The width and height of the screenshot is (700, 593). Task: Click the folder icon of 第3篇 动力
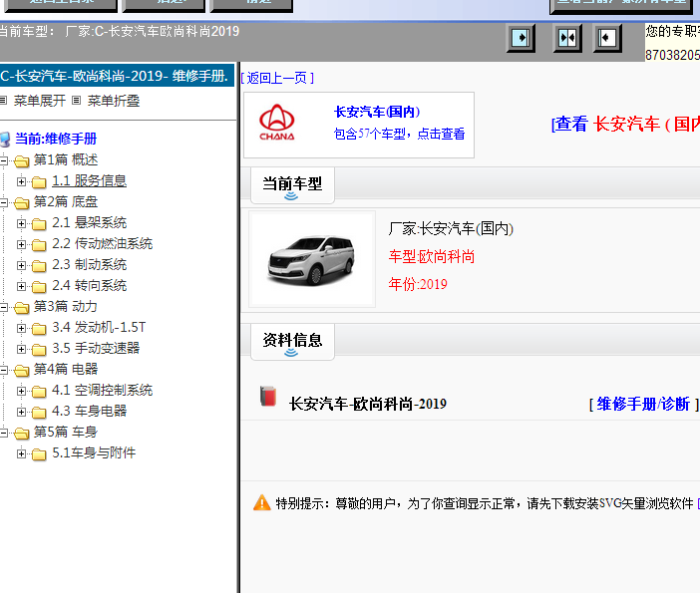[x=21, y=307]
